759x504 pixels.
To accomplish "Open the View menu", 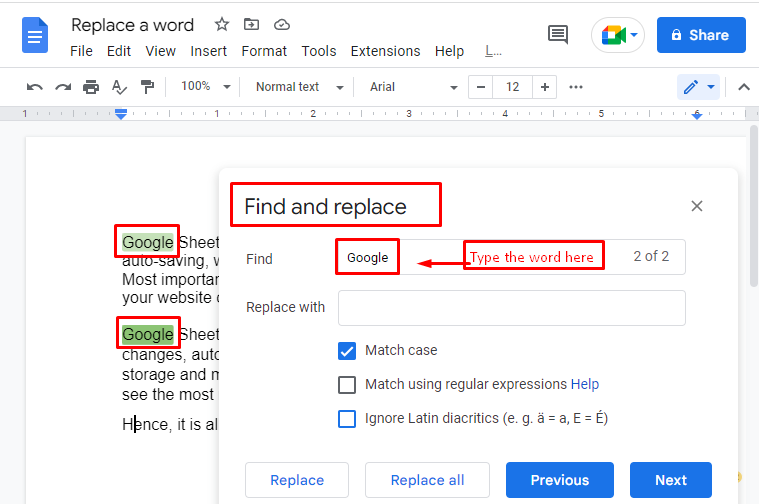I will click(x=161, y=51).
